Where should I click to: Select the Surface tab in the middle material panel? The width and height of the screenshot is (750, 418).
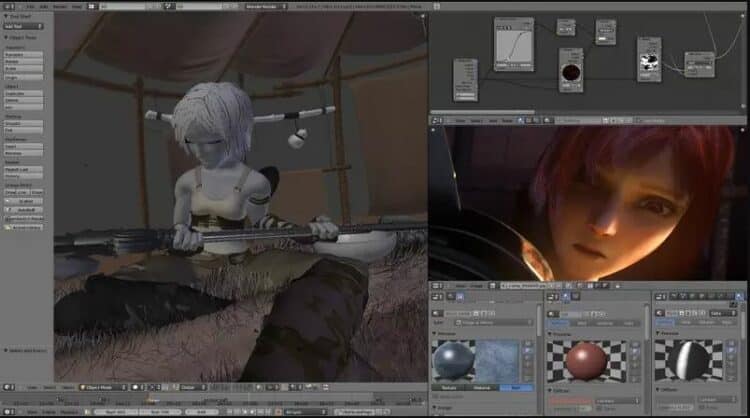click(559, 323)
